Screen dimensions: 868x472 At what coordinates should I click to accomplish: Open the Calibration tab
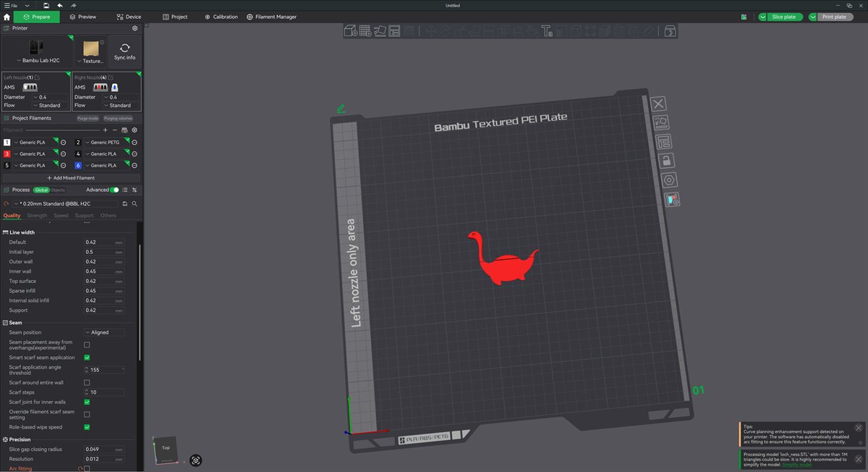click(221, 17)
